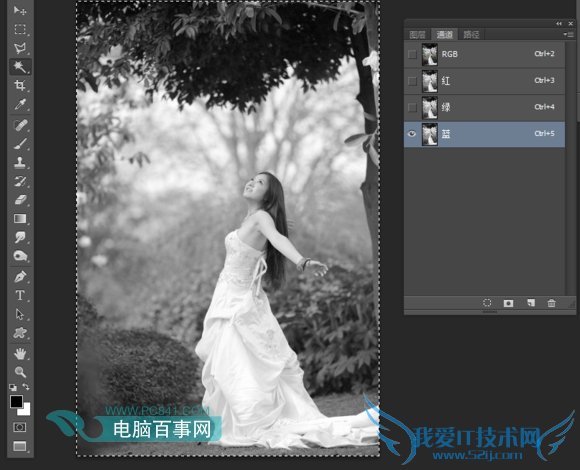Click the RGB channel thumbnail
Viewport: 580px width, 470px height.
430,54
